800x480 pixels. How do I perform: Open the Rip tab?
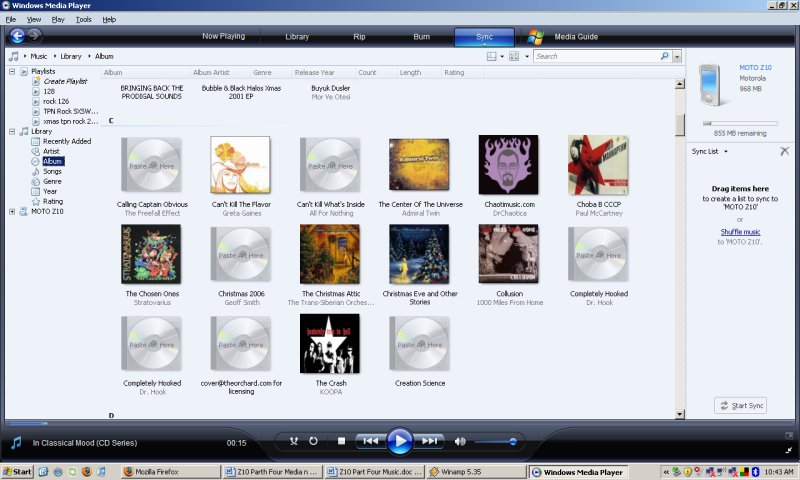[x=359, y=37]
